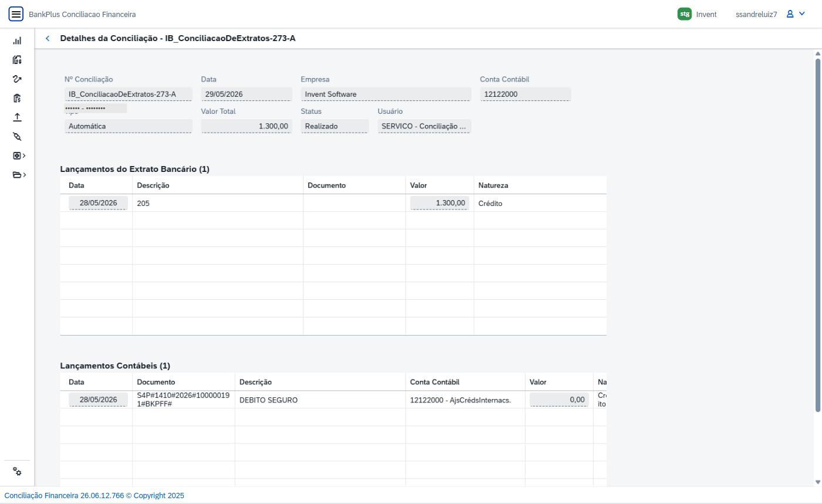Screen dimensions: 822x504
Task: Click the Data field 29/05/2026
Action: tap(247, 94)
